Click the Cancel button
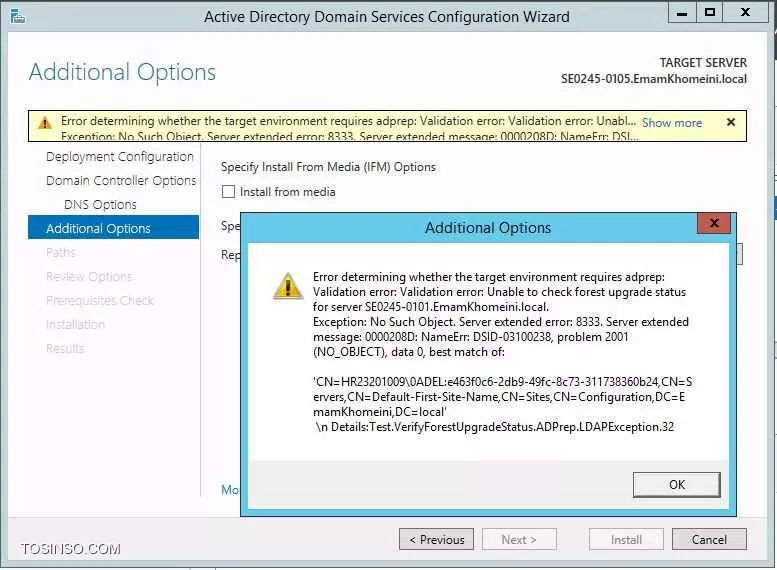Viewport: 777px width, 570px height. (x=709, y=539)
